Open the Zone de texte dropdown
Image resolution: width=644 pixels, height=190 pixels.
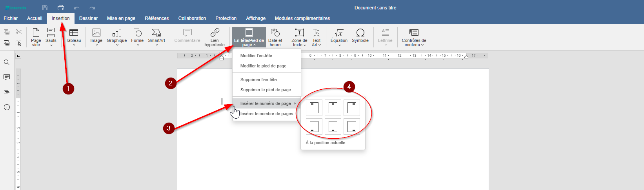299,37
